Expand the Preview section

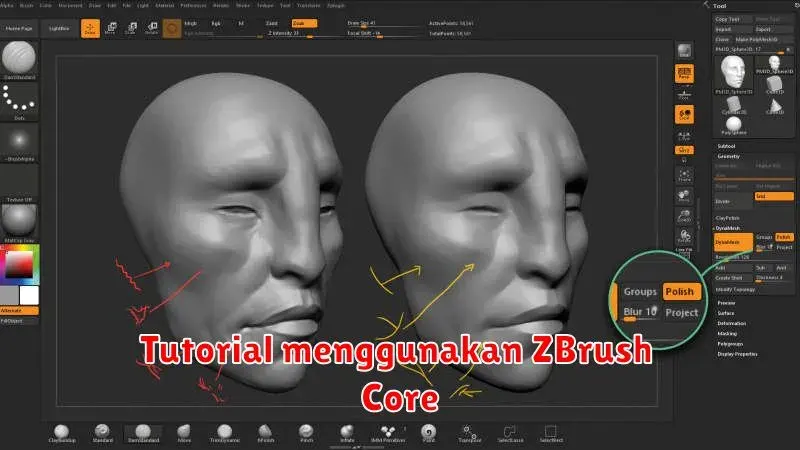726,303
